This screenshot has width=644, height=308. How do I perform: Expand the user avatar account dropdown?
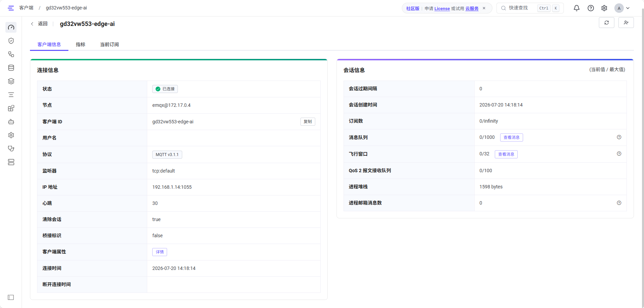(x=622, y=8)
